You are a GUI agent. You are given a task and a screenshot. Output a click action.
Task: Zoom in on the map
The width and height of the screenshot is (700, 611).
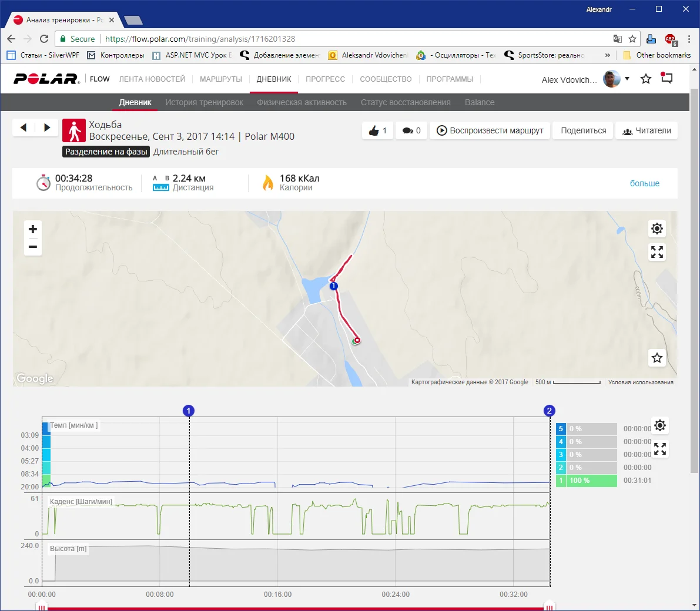coord(33,229)
